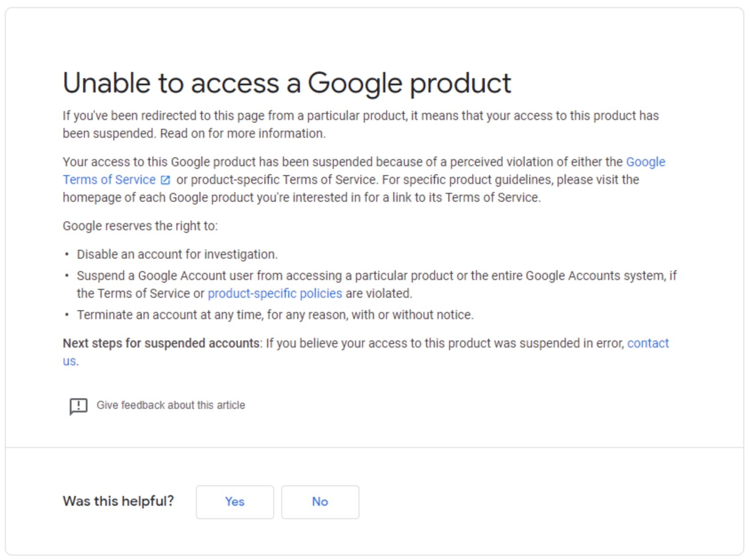The height and width of the screenshot is (560, 750).
Task: Follow the blue contact link
Action: coord(648,343)
